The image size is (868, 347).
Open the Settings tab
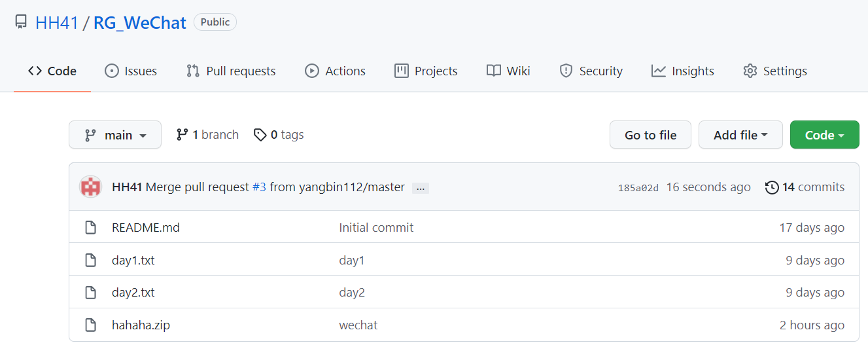pos(775,71)
